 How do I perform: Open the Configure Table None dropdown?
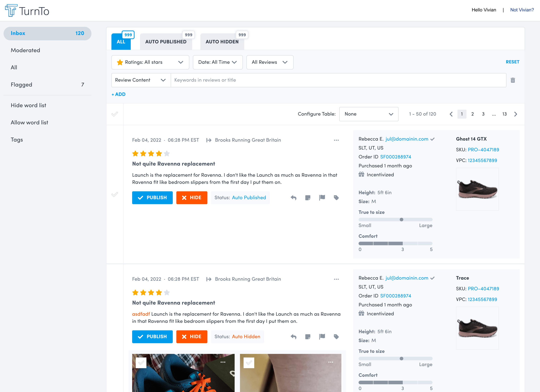click(x=368, y=114)
